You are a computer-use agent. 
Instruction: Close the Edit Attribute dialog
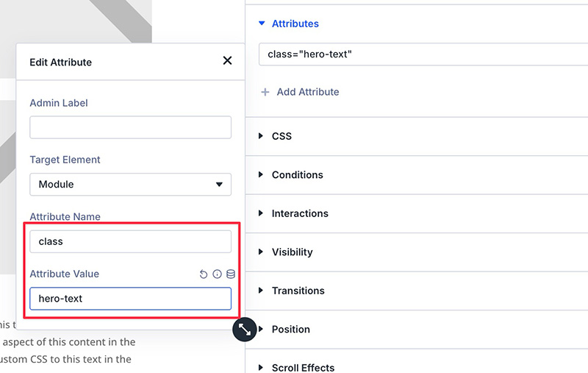[x=227, y=61]
